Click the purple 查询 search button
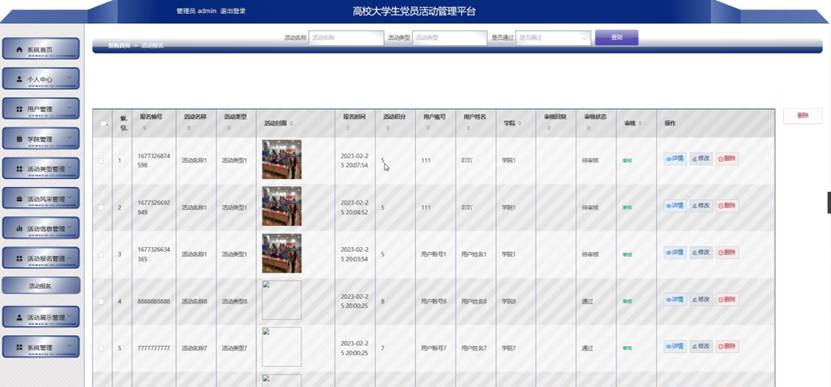Screen dimensions: 831x387 [x=616, y=38]
